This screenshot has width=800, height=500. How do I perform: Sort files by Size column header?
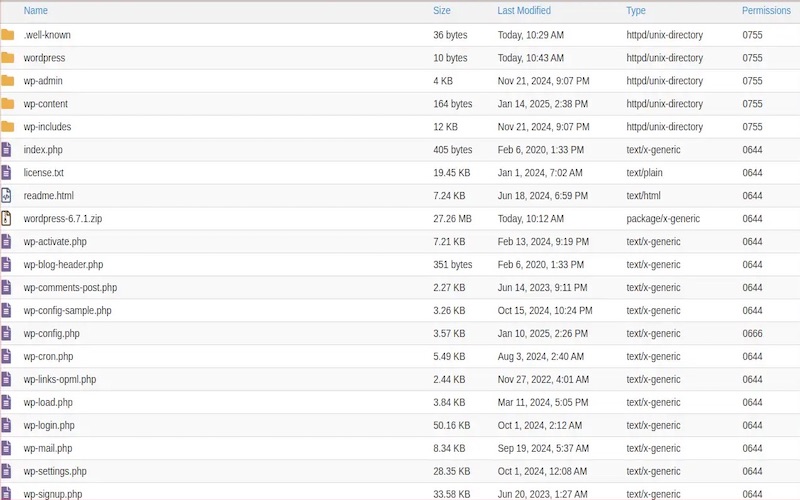pyautogui.click(x=442, y=11)
